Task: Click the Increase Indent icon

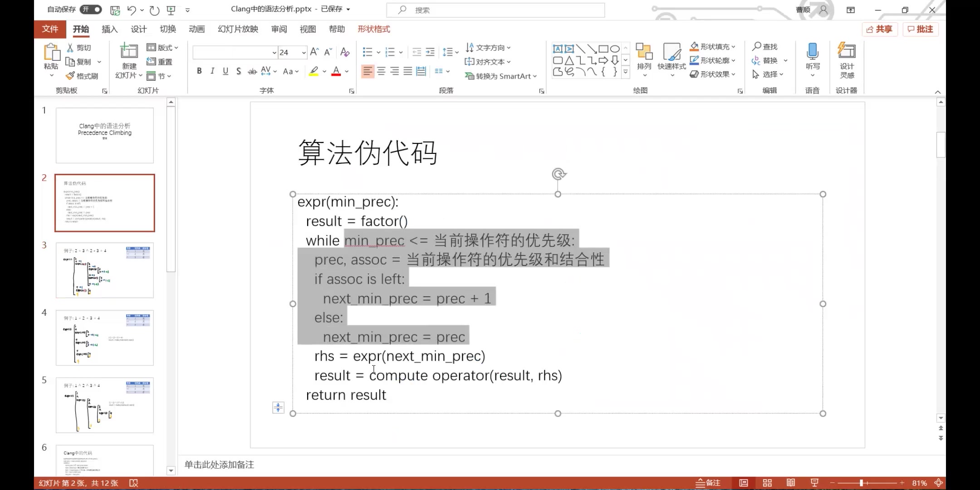Action: tap(430, 52)
